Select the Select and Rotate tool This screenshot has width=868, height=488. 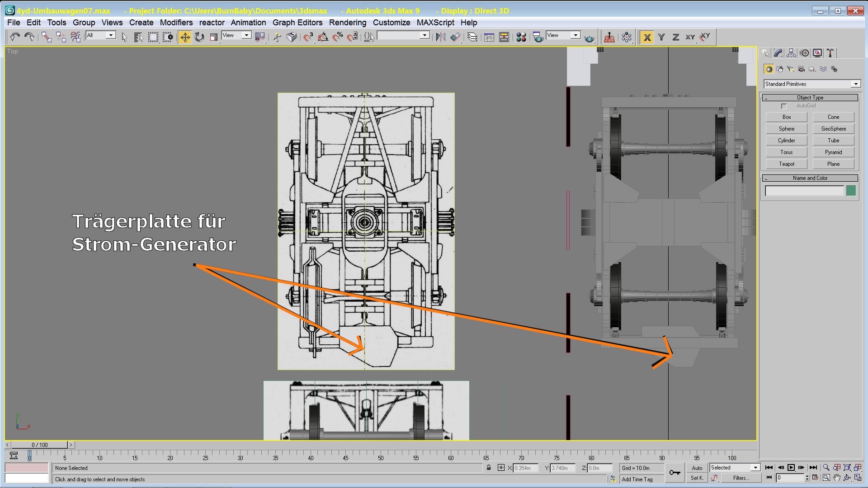tap(199, 37)
